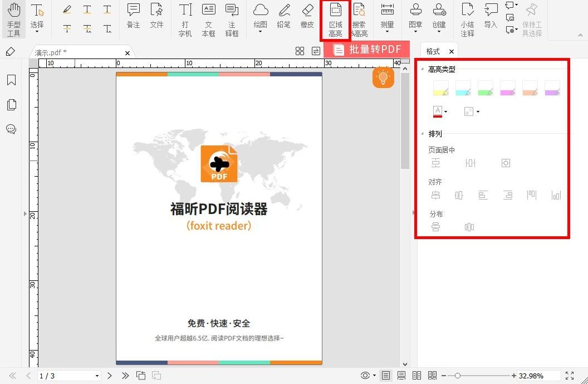Viewport: 588px width, 384px height.
Task: Click the zoom in plus button
Action: point(514,376)
